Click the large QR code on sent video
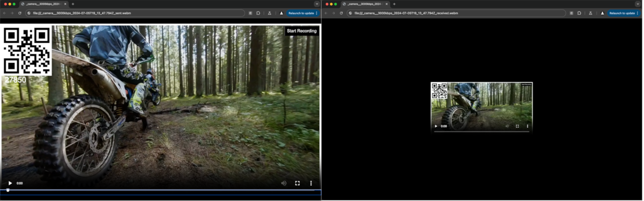 click(x=27, y=51)
